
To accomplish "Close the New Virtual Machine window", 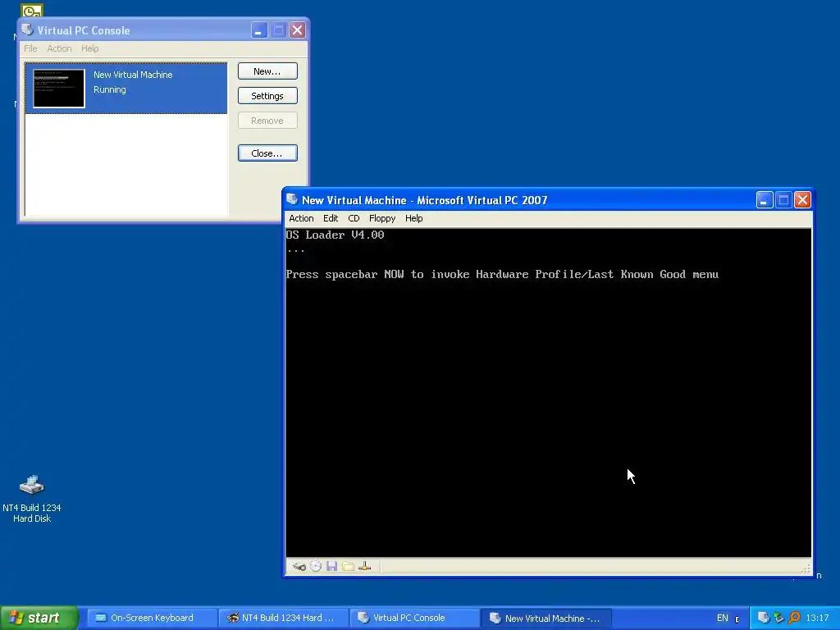I will point(802,200).
